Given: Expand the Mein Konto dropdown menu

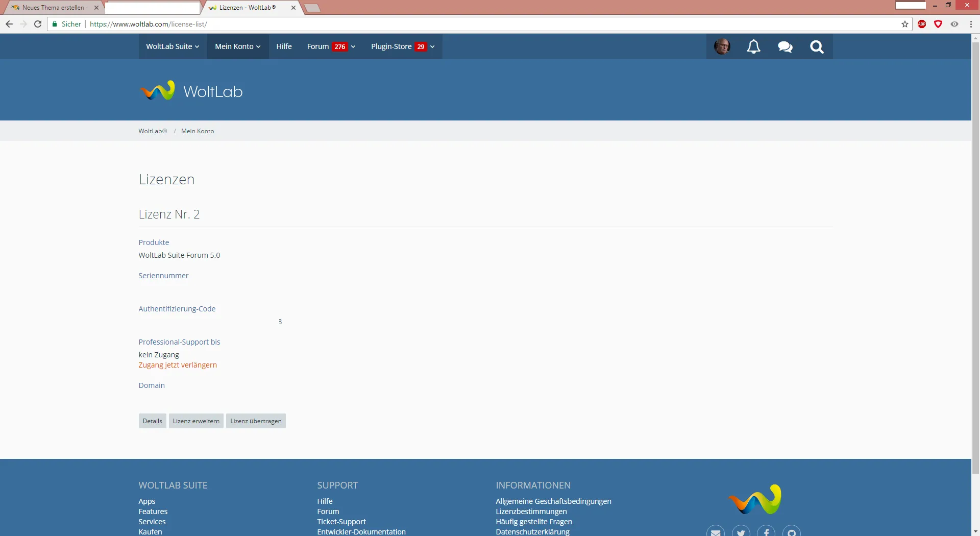Looking at the screenshot, I should (x=237, y=46).
